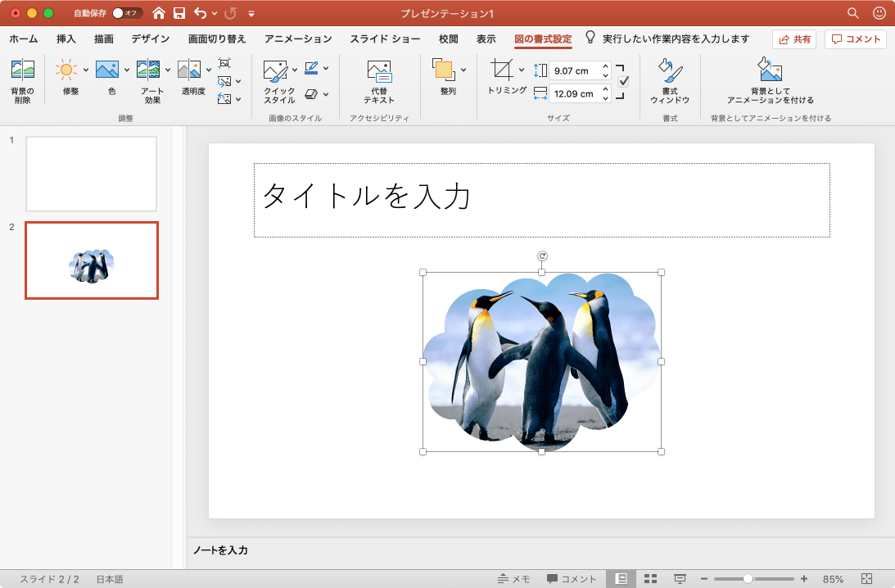This screenshot has height=588, width=895.
Task: Switch to slide sorter view icon
Action: coord(651,579)
